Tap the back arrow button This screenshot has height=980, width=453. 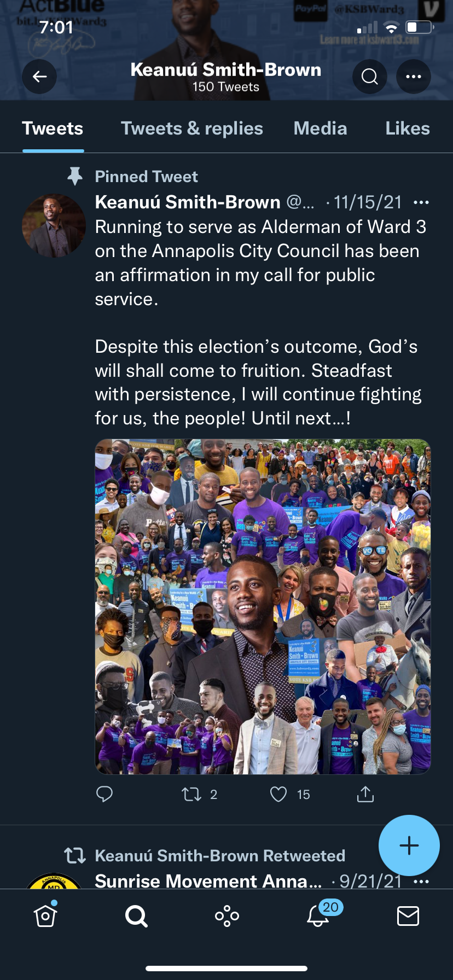[39, 77]
